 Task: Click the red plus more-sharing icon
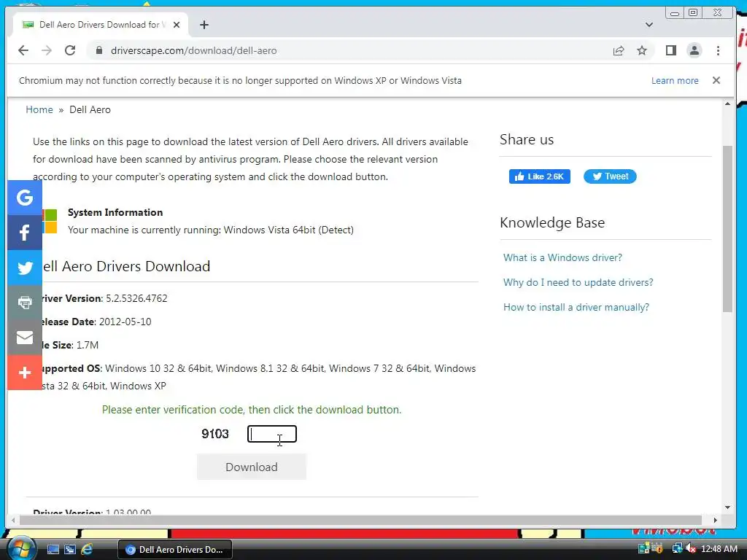[25, 373]
